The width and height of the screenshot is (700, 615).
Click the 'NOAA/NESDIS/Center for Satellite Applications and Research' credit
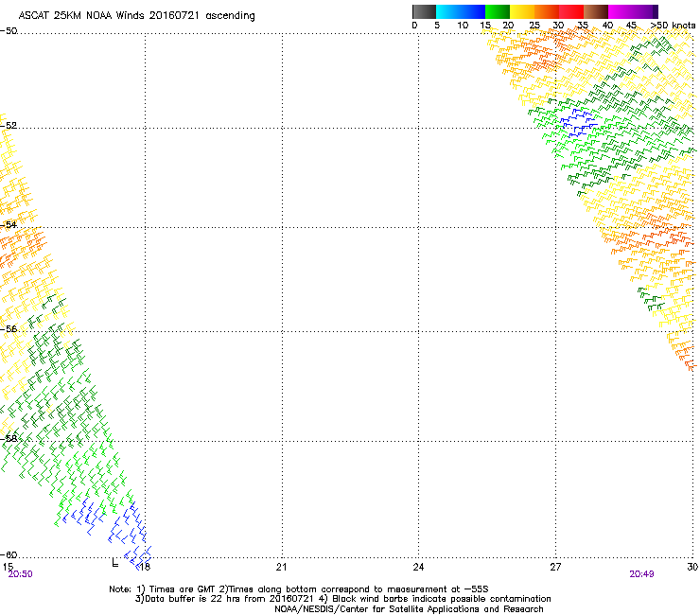pos(409,609)
